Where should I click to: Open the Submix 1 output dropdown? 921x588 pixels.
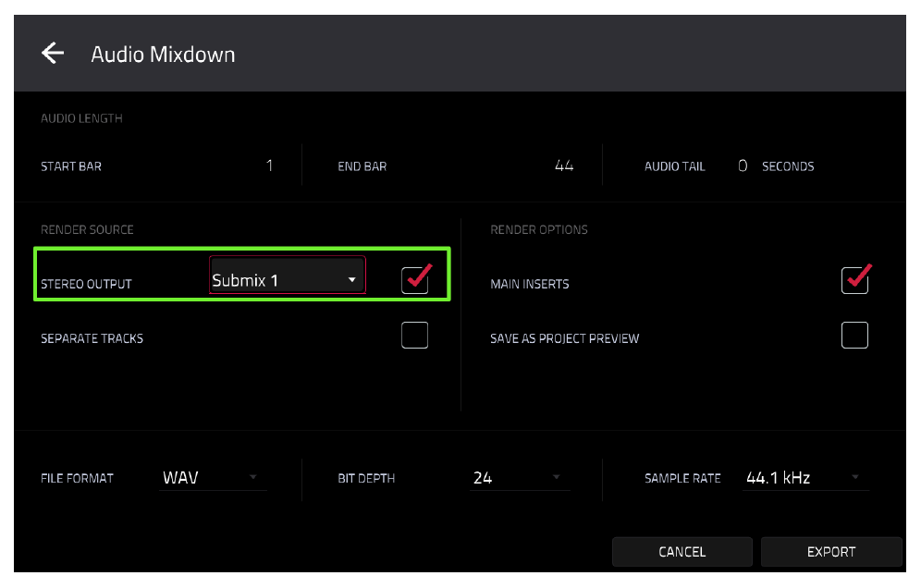(x=288, y=275)
